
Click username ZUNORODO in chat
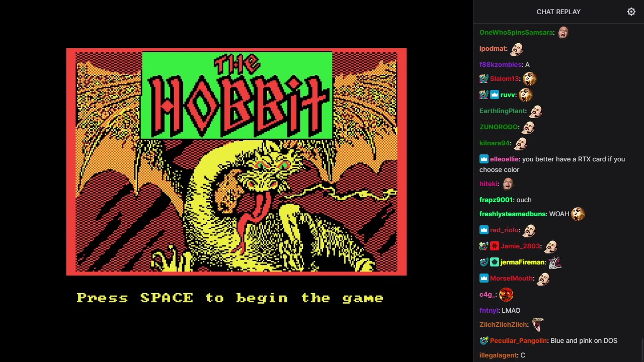[x=499, y=127]
